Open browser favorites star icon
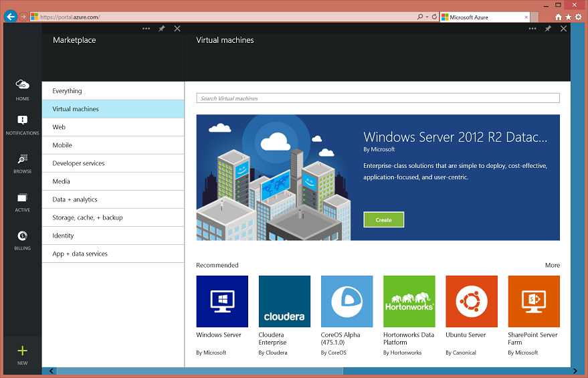This screenshot has width=588, height=378. point(569,17)
